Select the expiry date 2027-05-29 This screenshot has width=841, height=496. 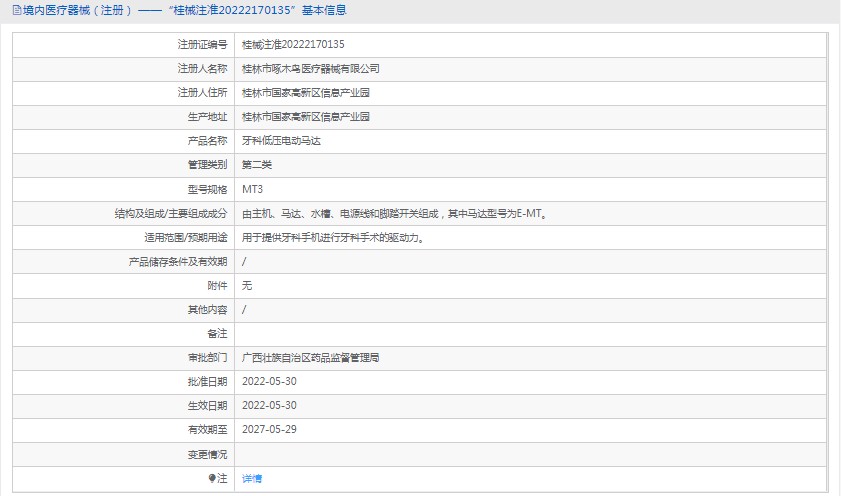point(269,430)
